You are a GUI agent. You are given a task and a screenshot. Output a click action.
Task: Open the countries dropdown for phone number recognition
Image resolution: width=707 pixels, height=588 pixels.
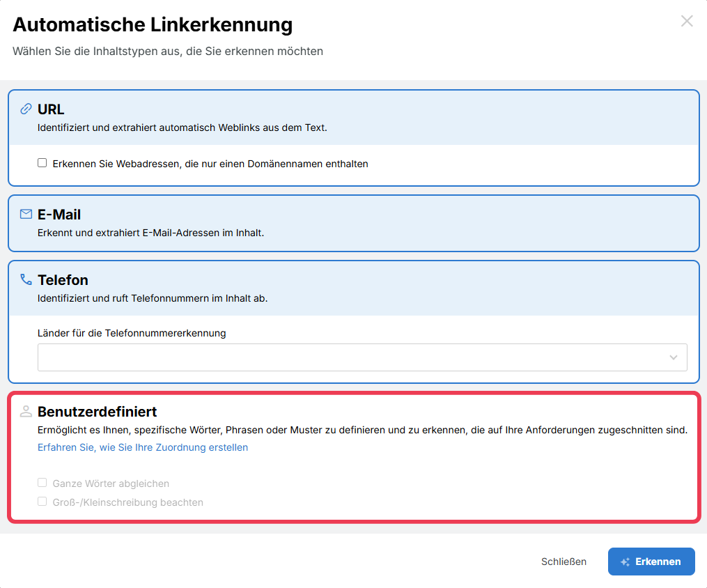362,357
